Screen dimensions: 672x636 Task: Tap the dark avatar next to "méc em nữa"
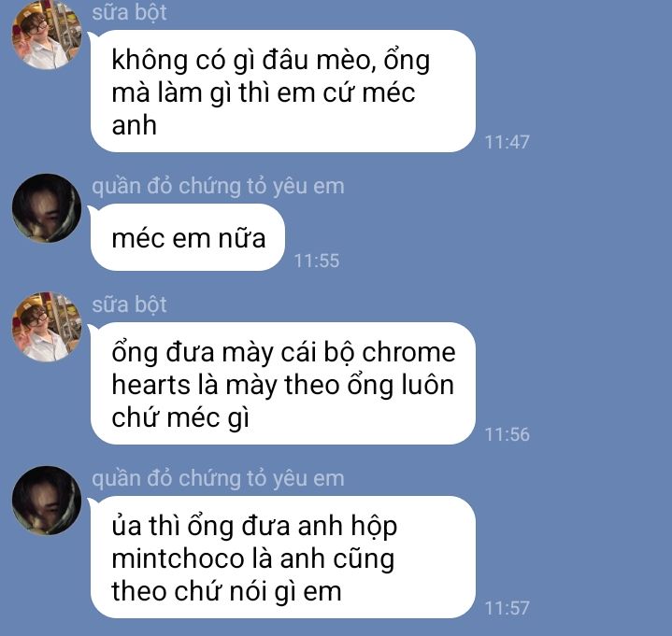coord(47,208)
